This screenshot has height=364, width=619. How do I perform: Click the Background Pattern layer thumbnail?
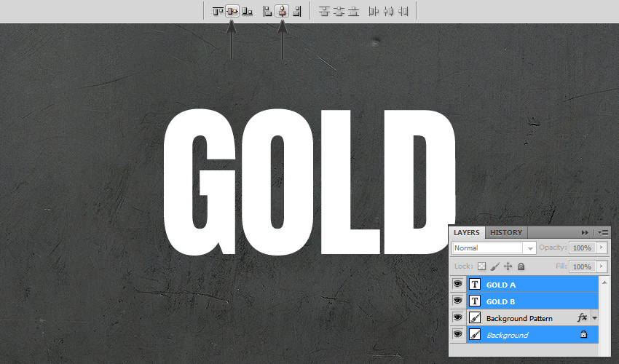[475, 318]
